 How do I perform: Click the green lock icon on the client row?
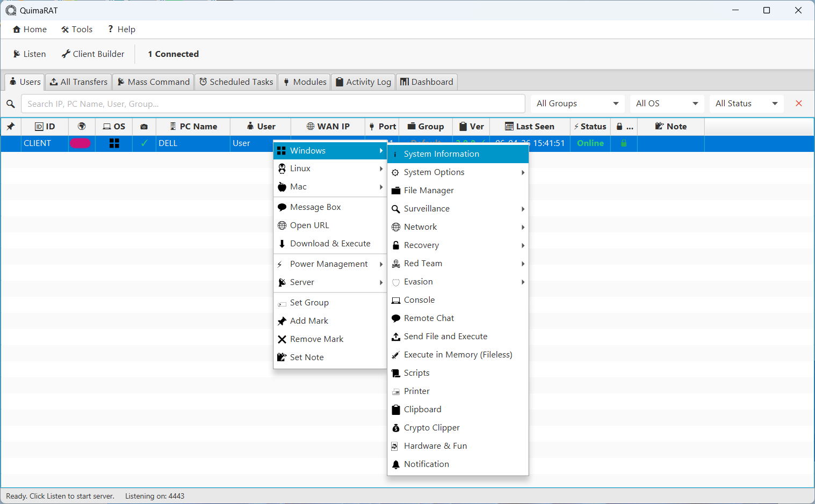click(x=624, y=143)
